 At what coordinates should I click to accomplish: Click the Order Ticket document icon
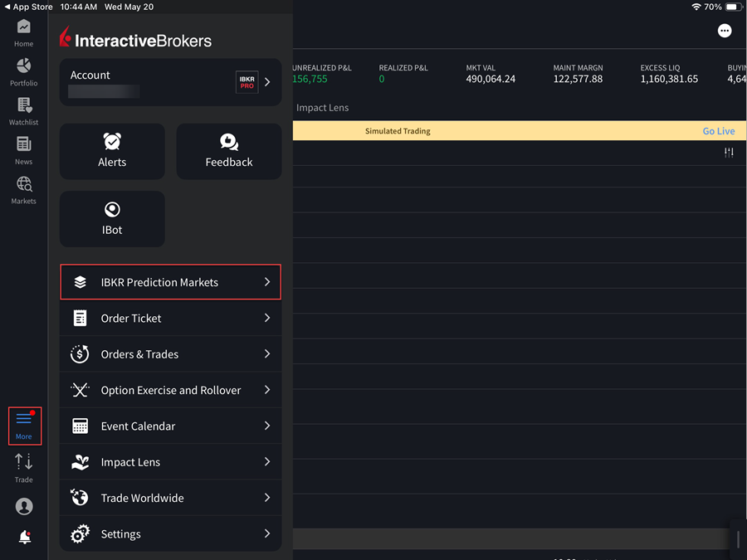click(x=80, y=318)
